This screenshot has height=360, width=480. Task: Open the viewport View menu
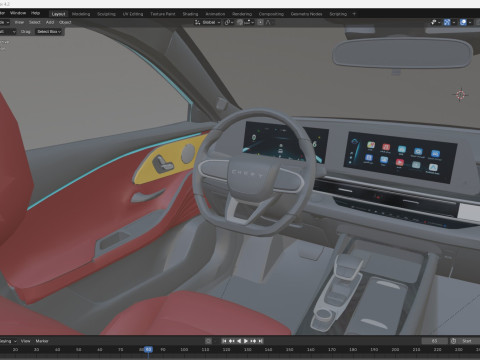click(x=19, y=22)
